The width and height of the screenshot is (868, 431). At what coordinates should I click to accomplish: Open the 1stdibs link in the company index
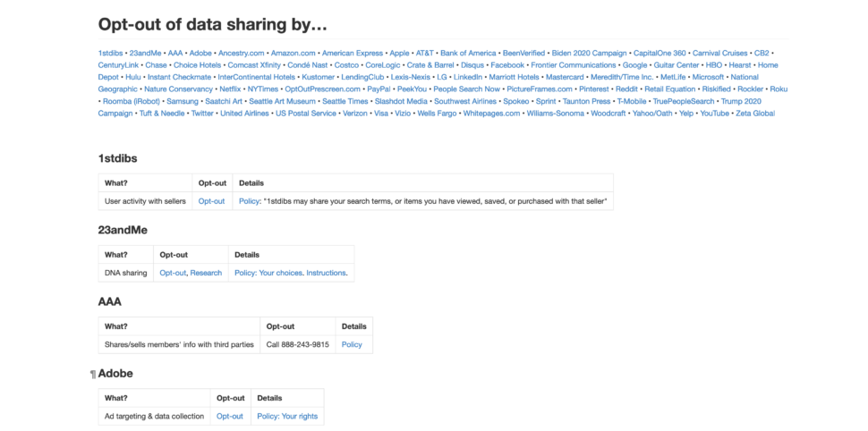point(110,53)
